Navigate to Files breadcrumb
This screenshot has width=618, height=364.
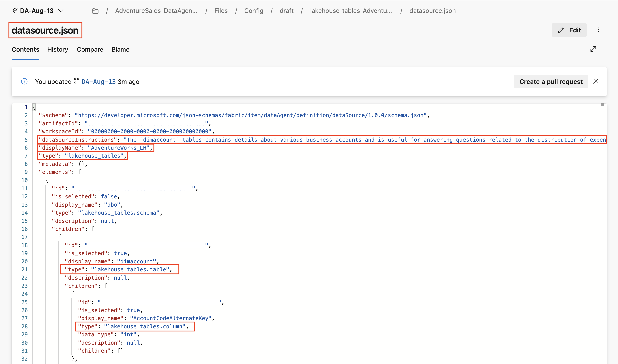click(x=221, y=11)
